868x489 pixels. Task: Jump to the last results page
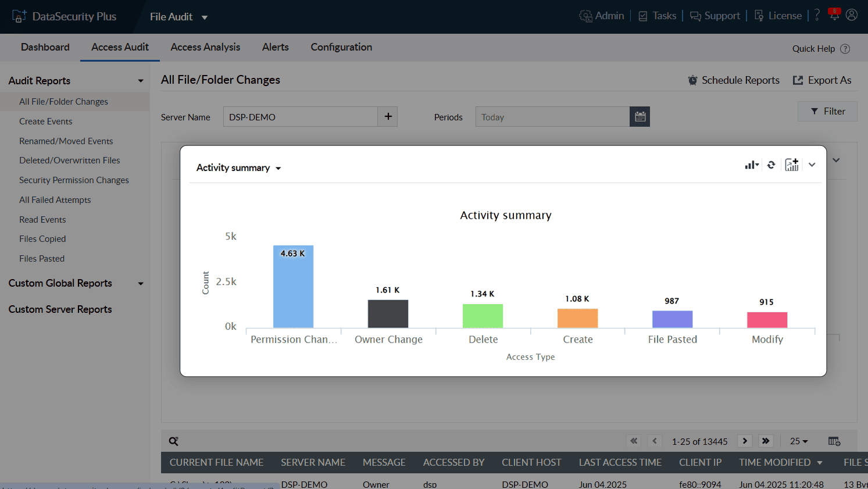766,441
